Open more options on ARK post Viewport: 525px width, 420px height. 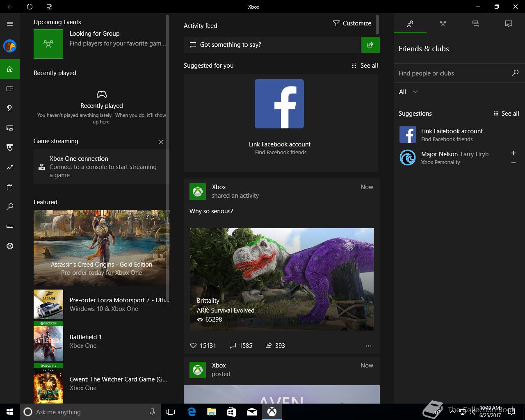[368, 346]
